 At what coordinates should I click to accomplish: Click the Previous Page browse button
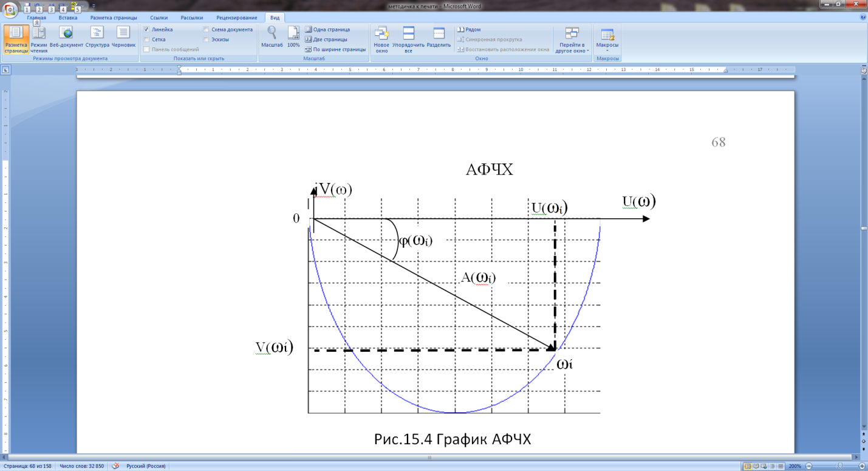(863, 435)
